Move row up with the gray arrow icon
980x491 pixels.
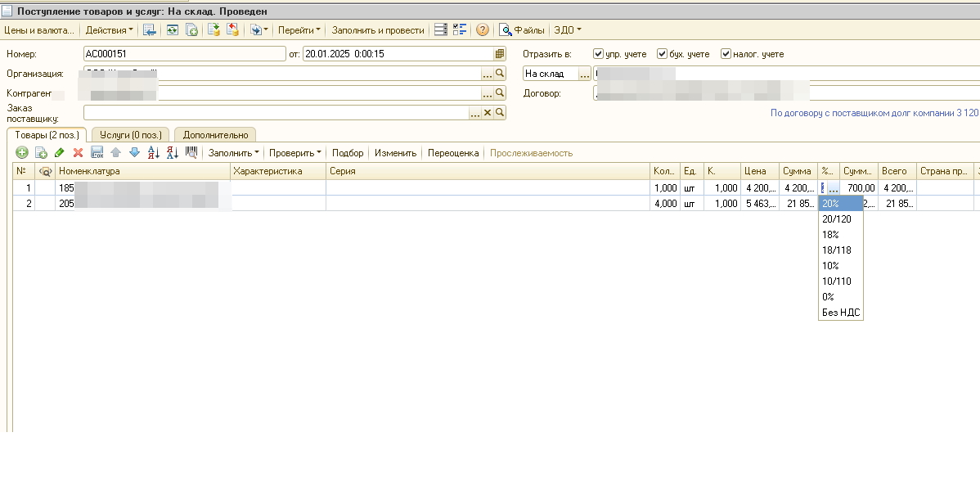115,152
